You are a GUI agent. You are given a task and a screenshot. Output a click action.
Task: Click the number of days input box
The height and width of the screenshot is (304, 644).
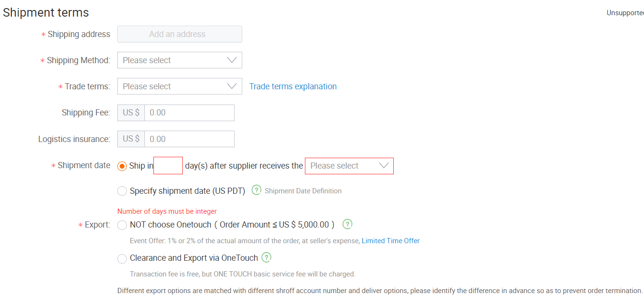point(168,166)
